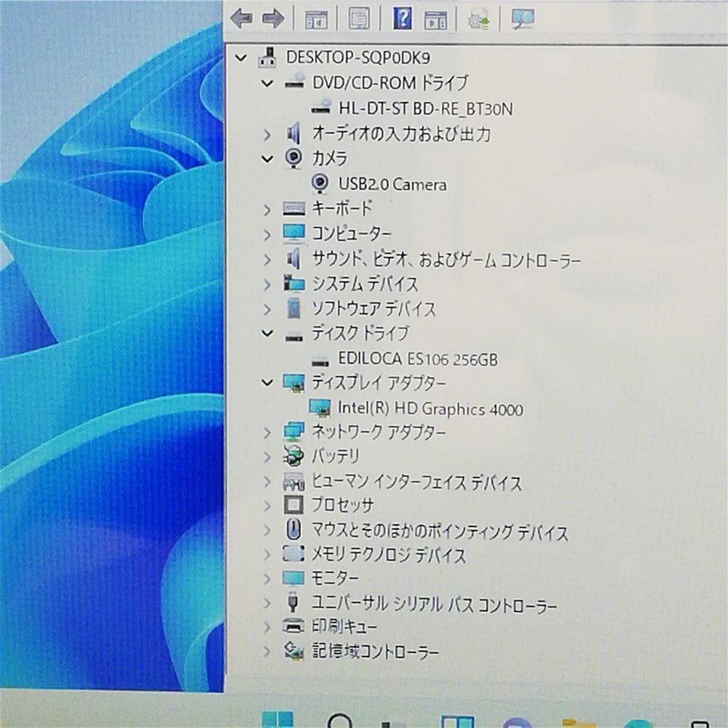Click the chip icon beside プロセッサ
The width and height of the screenshot is (728, 728).
click(293, 505)
